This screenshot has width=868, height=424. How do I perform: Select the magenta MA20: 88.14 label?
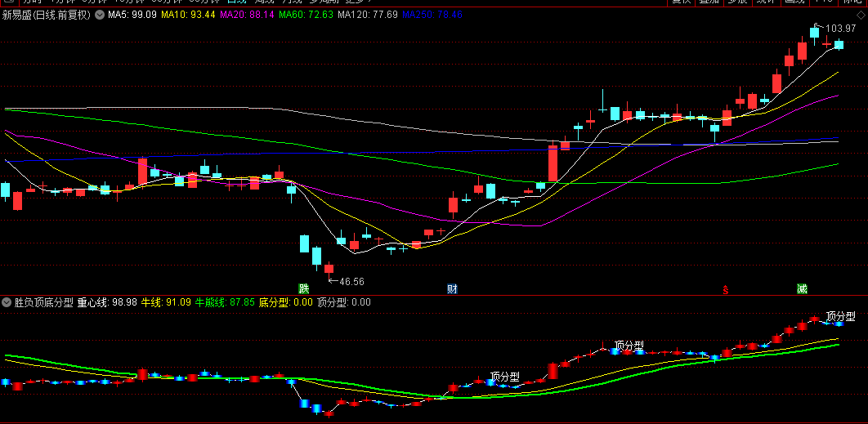[x=247, y=16]
